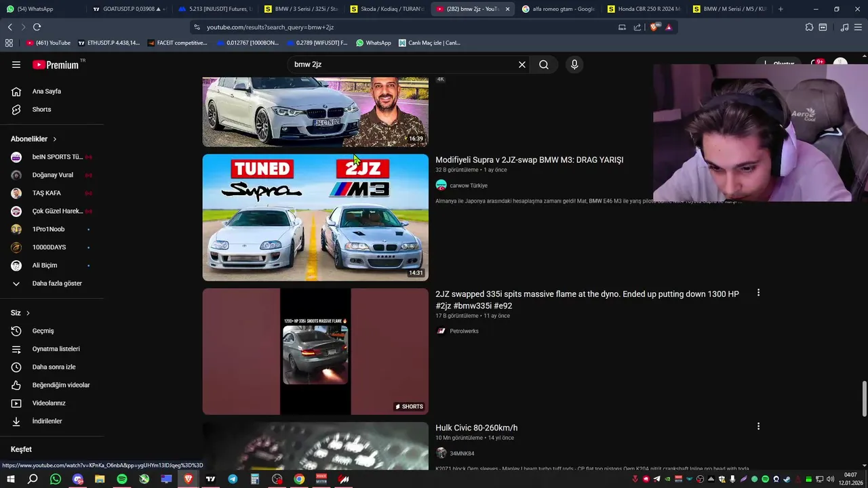
Task: Switch to the WhatsApp browser tab
Action: [x=43, y=9]
